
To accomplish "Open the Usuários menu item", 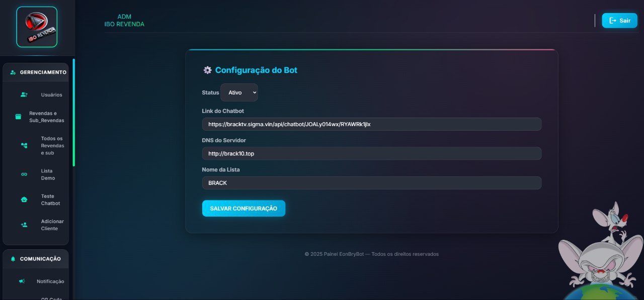I will [51, 94].
